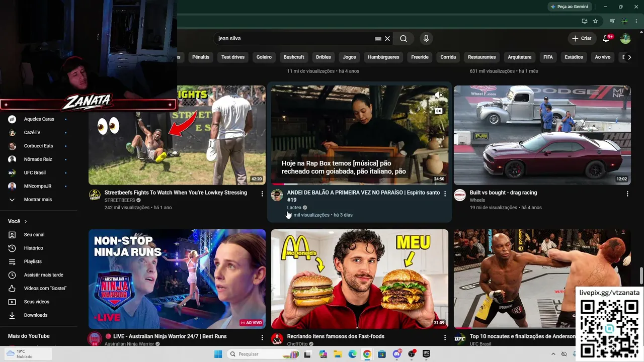Unmute the Lactea video preview
Viewport: 644px width, 362px height.
click(x=439, y=95)
